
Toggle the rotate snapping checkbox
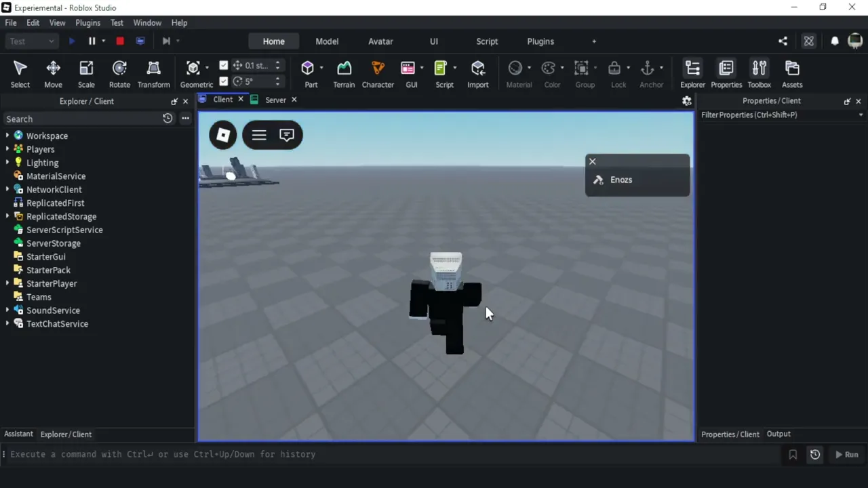224,81
